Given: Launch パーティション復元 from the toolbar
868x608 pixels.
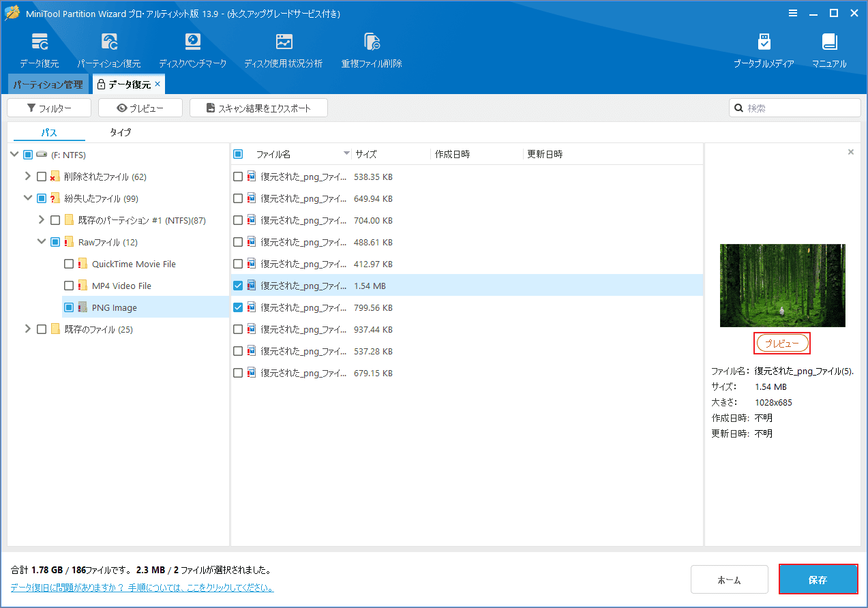Looking at the screenshot, I should coord(109,50).
